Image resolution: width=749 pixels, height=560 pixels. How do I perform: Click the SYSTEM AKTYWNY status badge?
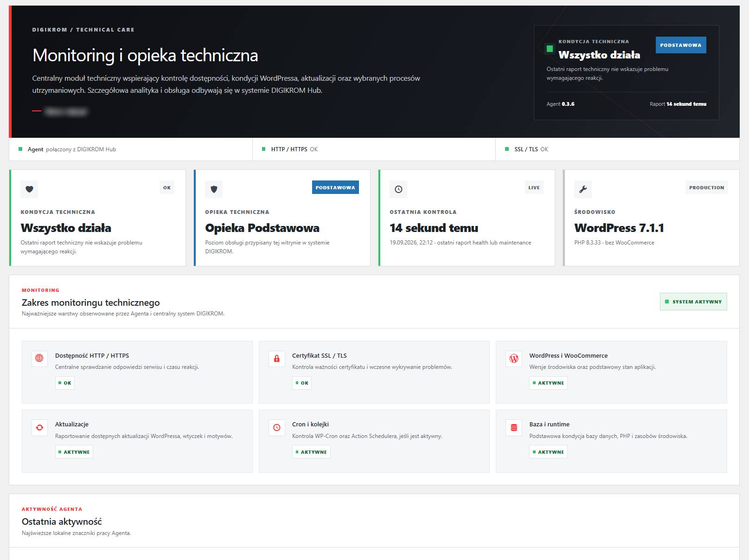pos(693,302)
